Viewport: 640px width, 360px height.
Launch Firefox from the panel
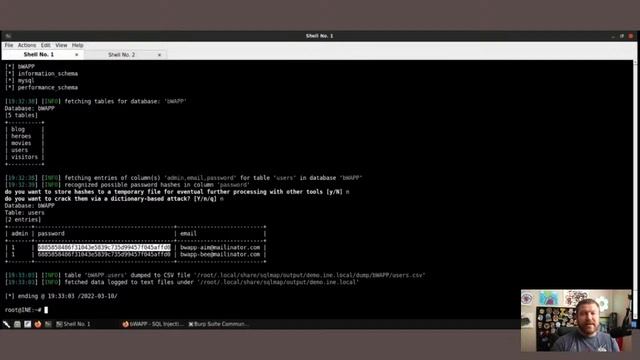pyautogui.click(x=38, y=324)
